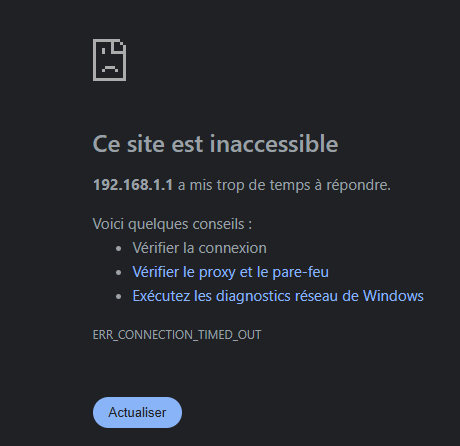Click the Vérifier la connexion suggestion
The image size is (460, 446).
199,248
